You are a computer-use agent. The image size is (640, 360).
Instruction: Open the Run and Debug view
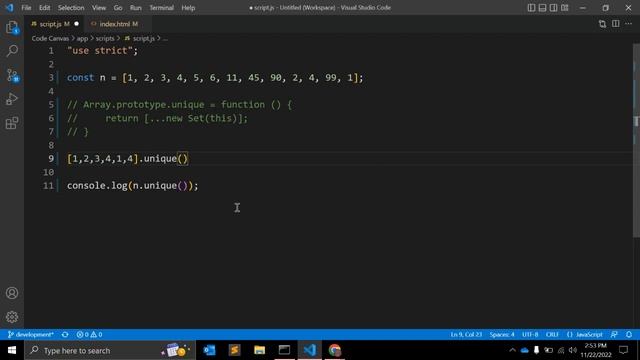pyautogui.click(x=12, y=99)
